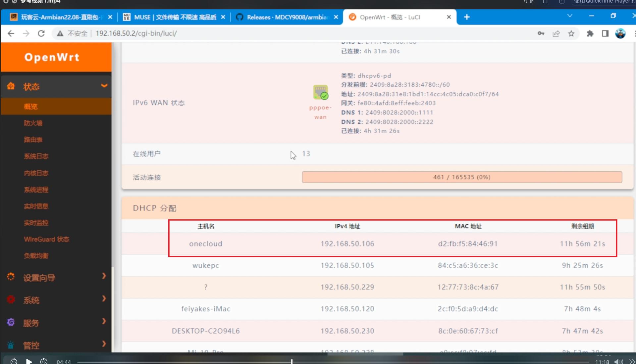Switch to the Releases MDCY9008 tab
The width and height of the screenshot is (636, 364).
click(285, 17)
